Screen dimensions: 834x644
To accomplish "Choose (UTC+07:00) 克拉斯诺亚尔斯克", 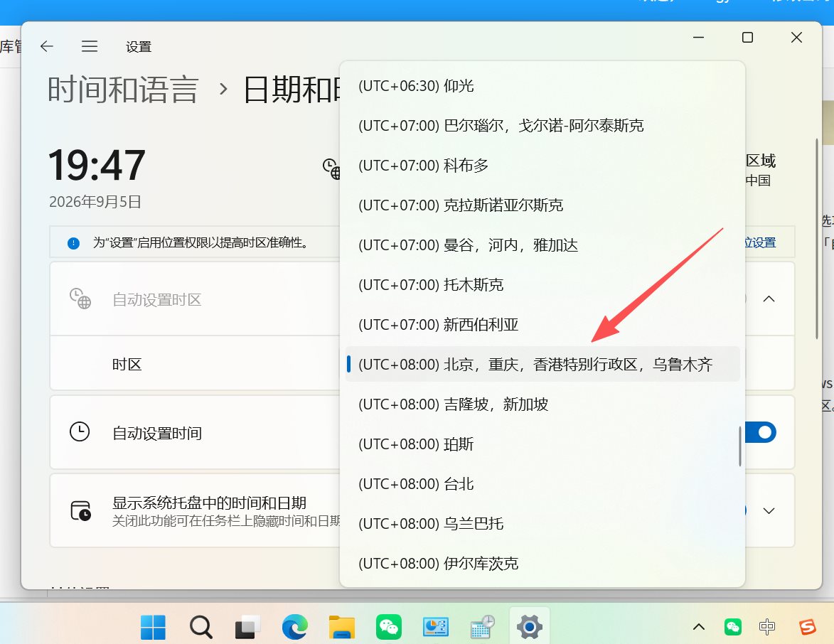I will 542,205.
